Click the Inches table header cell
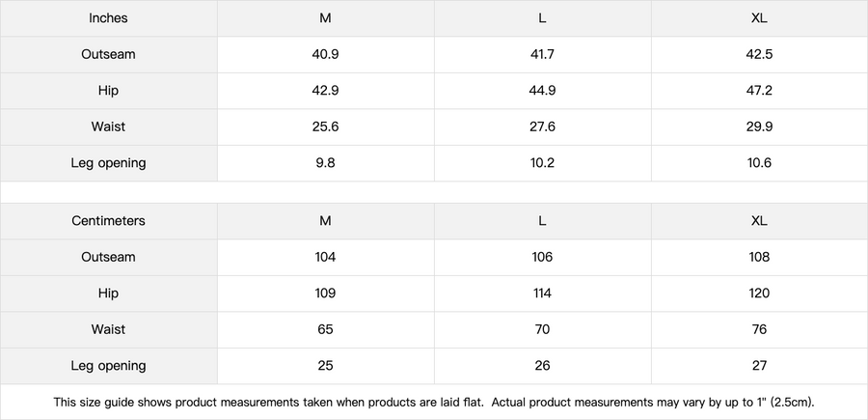Viewport: 868px width, 420px height. point(108,18)
